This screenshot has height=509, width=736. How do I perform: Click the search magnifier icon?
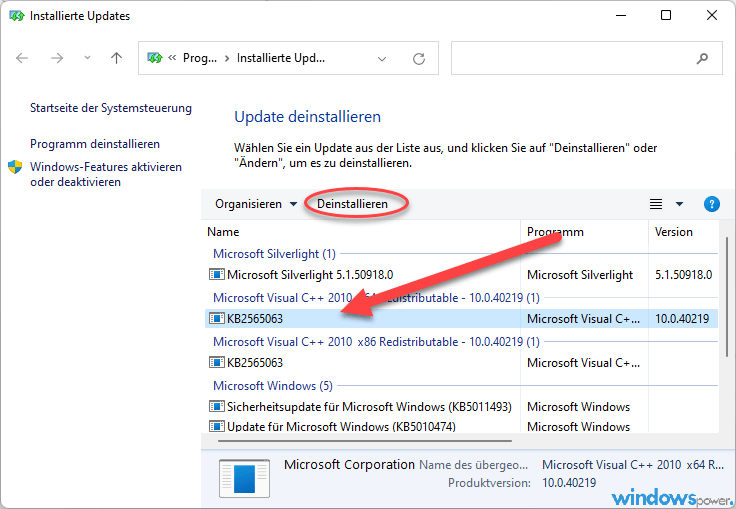[702, 59]
